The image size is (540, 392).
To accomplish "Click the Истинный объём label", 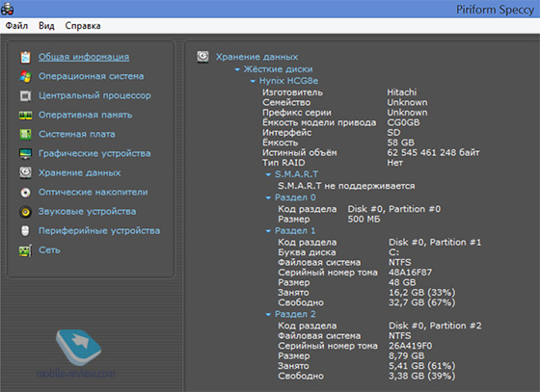I will 300,152.
